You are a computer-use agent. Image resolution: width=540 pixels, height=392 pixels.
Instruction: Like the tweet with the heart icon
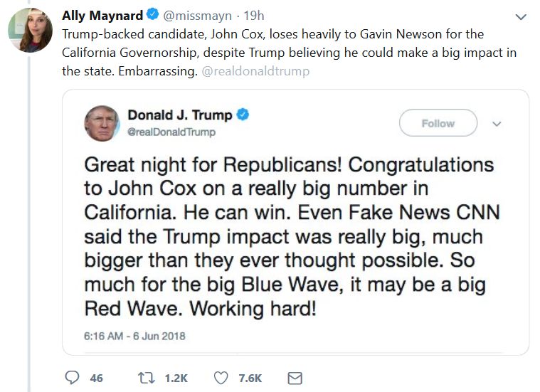tap(221, 378)
